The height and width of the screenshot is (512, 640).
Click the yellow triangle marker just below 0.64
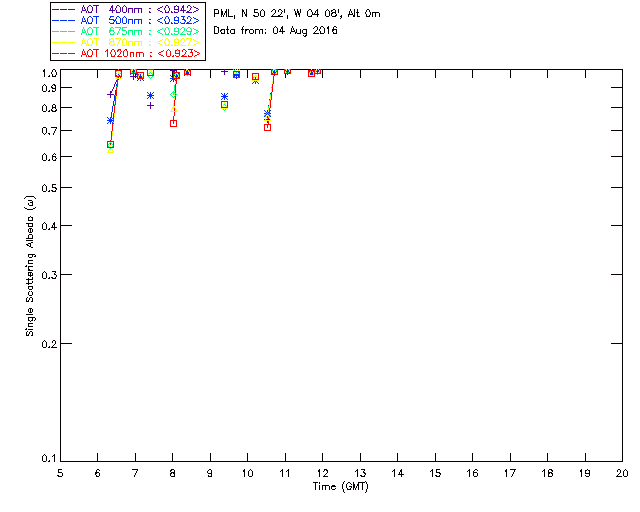pos(110,150)
